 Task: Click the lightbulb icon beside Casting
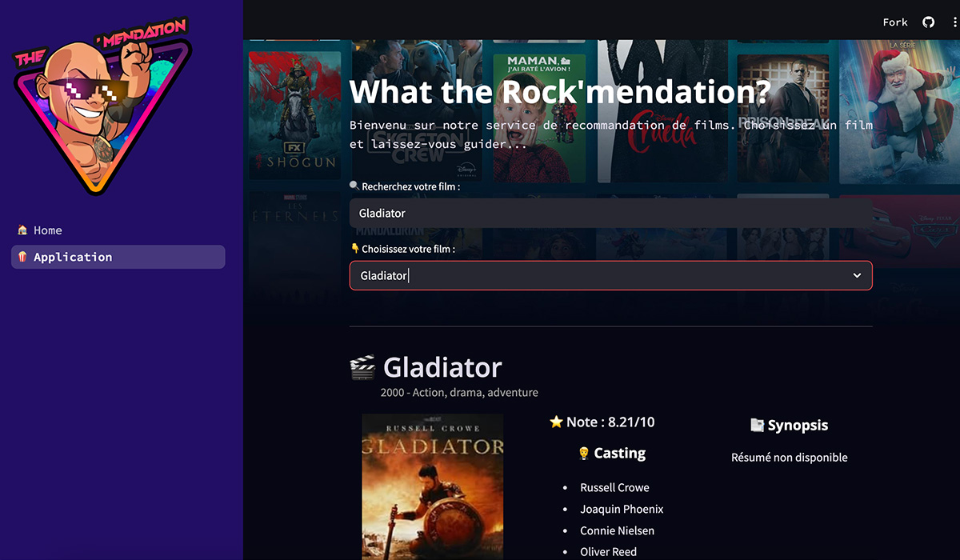tap(584, 454)
